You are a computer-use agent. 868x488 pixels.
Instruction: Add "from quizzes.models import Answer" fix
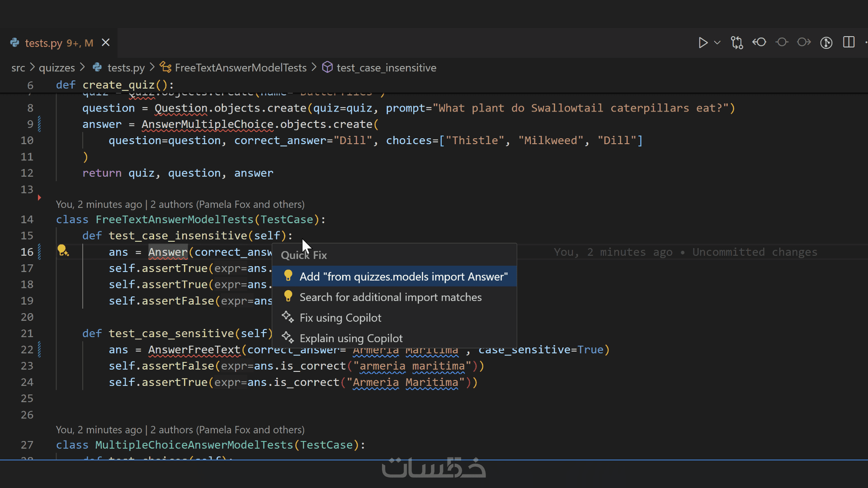click(403, 277)
